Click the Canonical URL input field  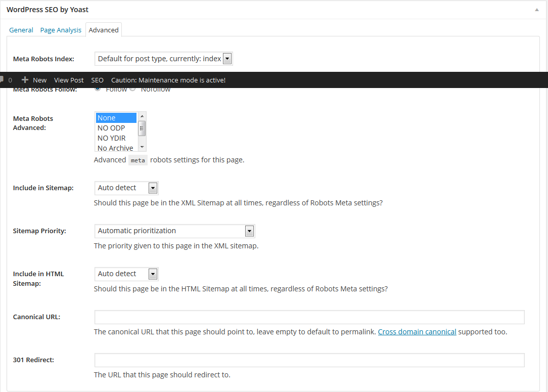pos(309,317)
